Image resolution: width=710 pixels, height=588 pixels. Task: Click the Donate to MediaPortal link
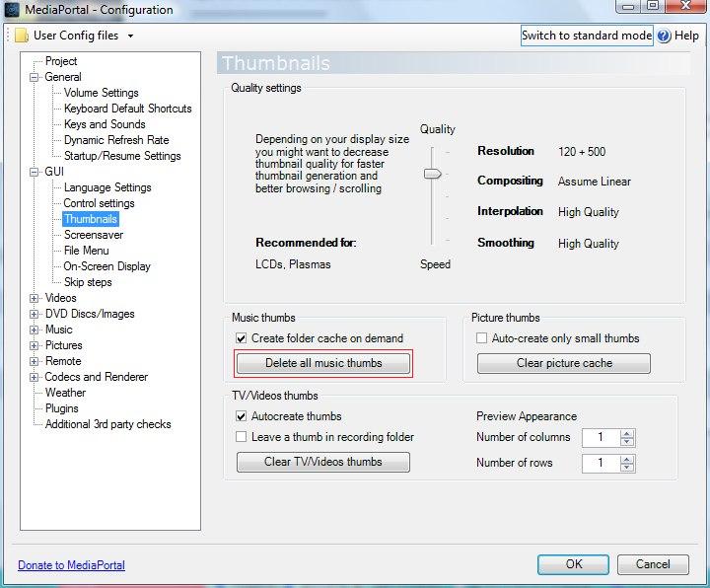[71, 565]
